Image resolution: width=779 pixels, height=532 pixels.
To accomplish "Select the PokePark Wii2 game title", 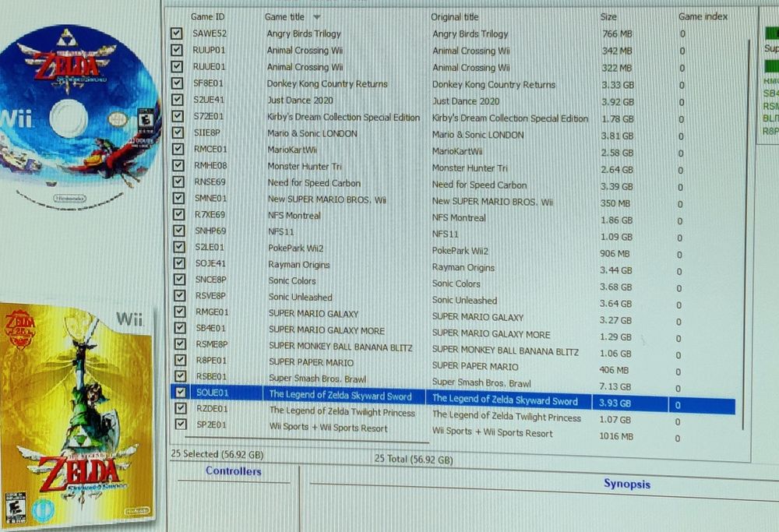I will [x=295, y=248].
